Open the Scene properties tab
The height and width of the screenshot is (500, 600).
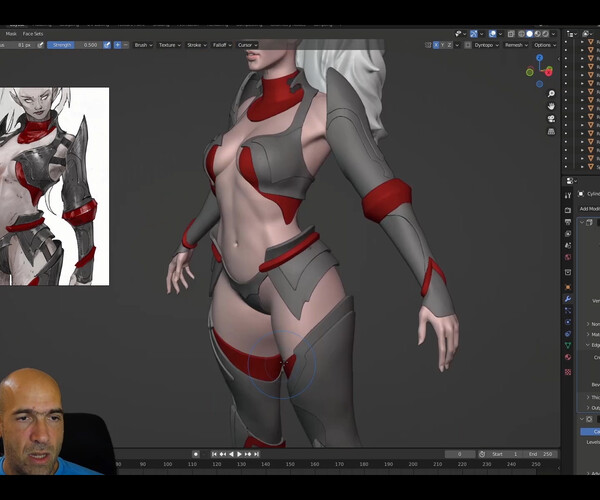(568, 246)
